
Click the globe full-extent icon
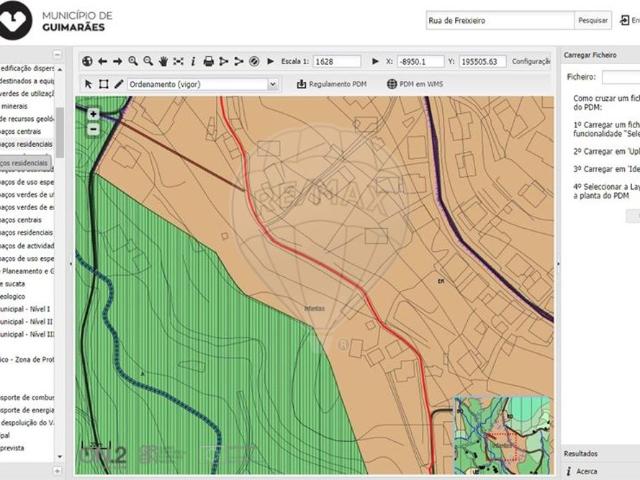[x=87, y=61]
